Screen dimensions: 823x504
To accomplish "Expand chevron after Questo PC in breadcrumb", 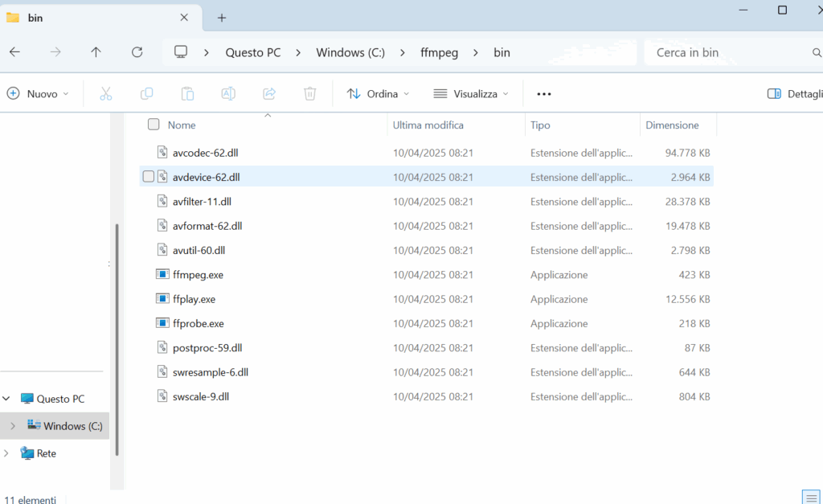I will point(298,52).
